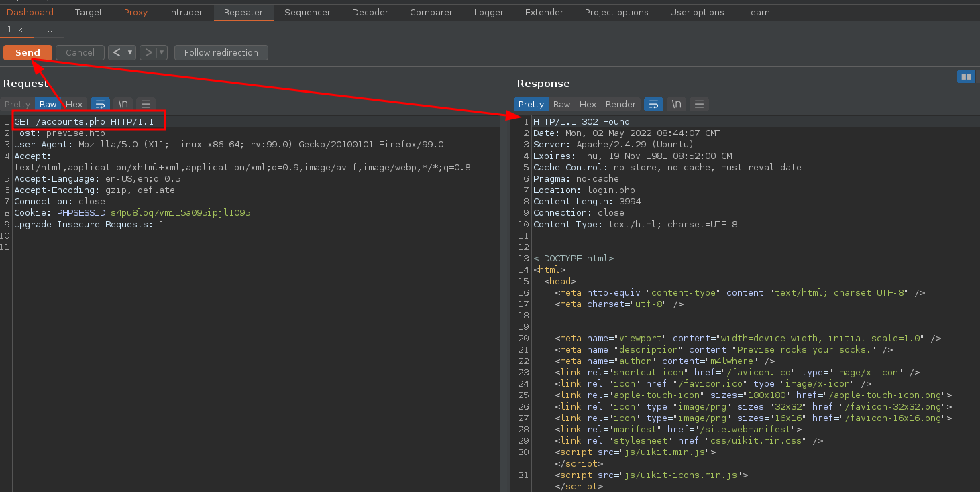980x492 pixels.
Task: Add new Repeater tab via ellipsis
Action: pyautogui.click(x=48, y=29)
